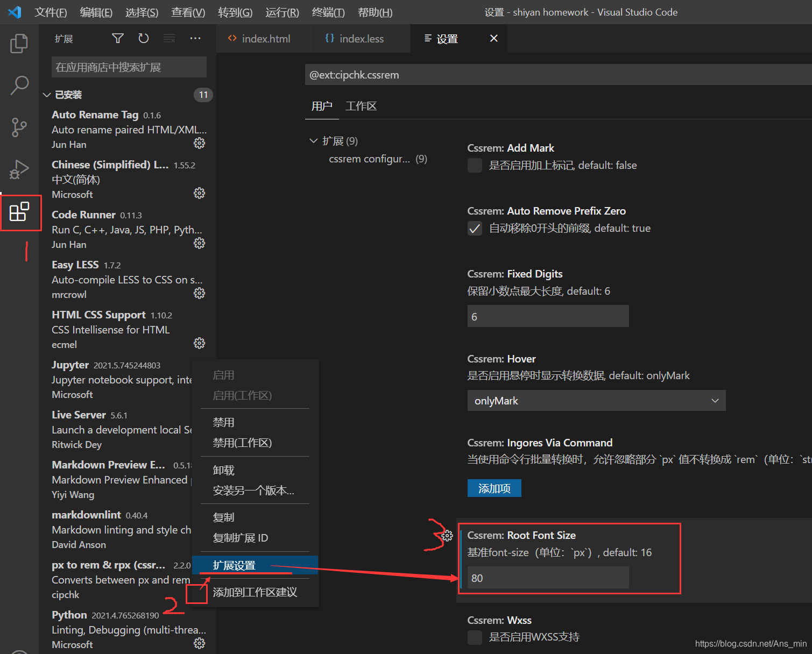The width and height of the screenshot is (812, 654).
Task: Close the 设置 settings tab
Action: pos(494,38)
